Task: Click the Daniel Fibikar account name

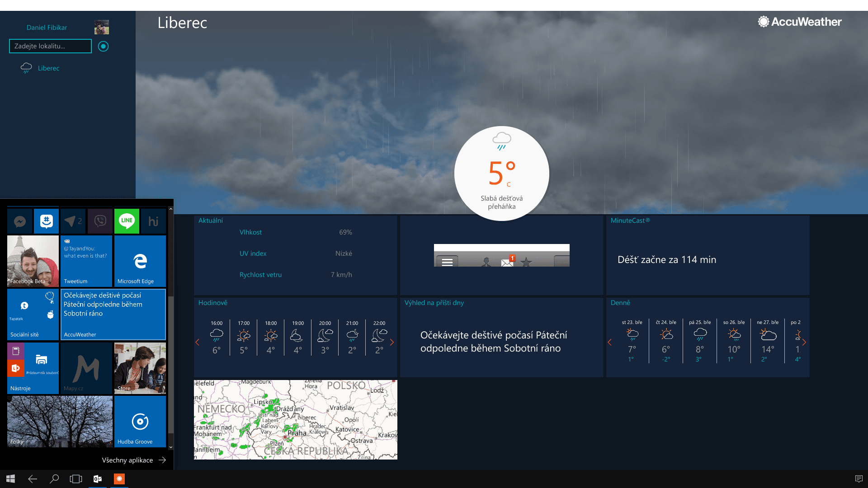Action: pos(47,28)
